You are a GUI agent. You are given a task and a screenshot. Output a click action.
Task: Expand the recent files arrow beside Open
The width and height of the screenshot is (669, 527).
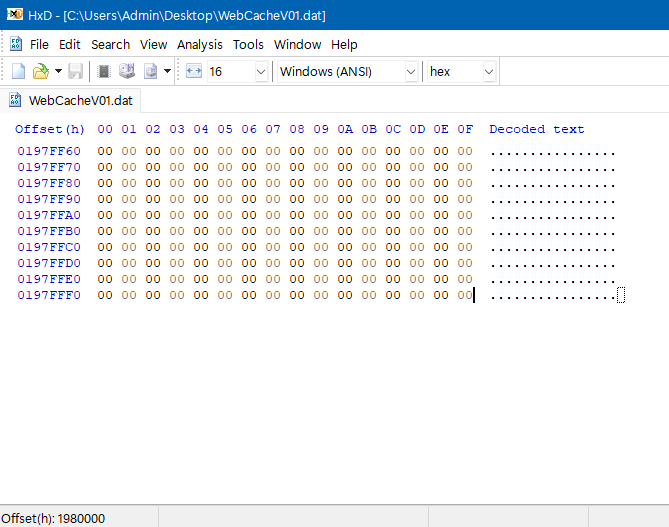click(58, 71)
